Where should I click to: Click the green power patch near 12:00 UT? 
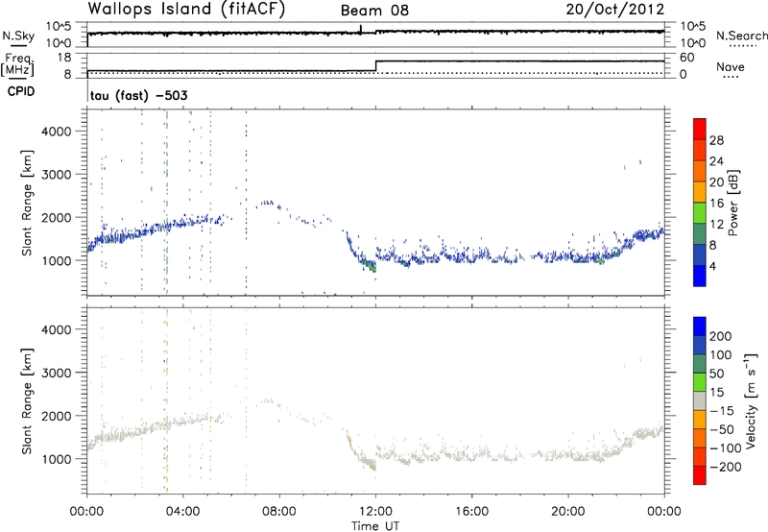click(x=372, y=267)
